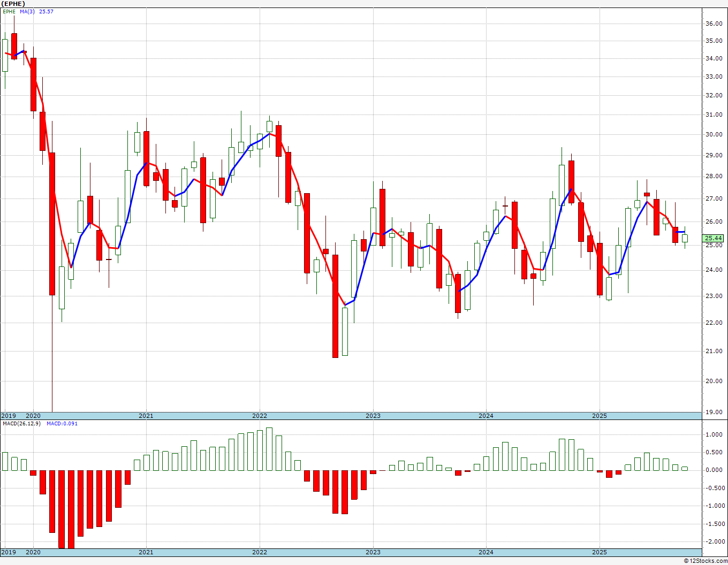Click the 0.500 MACD axis label
Viewport: 728px width, 565px height.
pyautogui.click(x=715, y=452)
